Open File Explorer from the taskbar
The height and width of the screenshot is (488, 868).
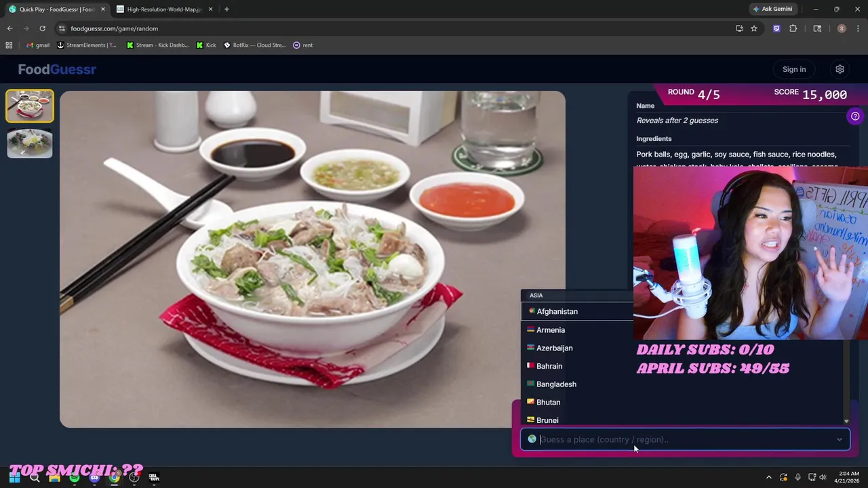click(54, 477)
